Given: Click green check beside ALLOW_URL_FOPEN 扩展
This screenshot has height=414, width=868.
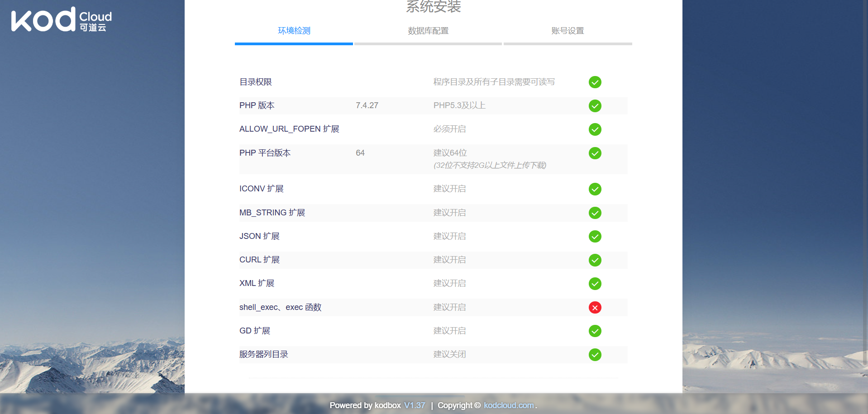Looking at the screenshot, I should point(595,129).
